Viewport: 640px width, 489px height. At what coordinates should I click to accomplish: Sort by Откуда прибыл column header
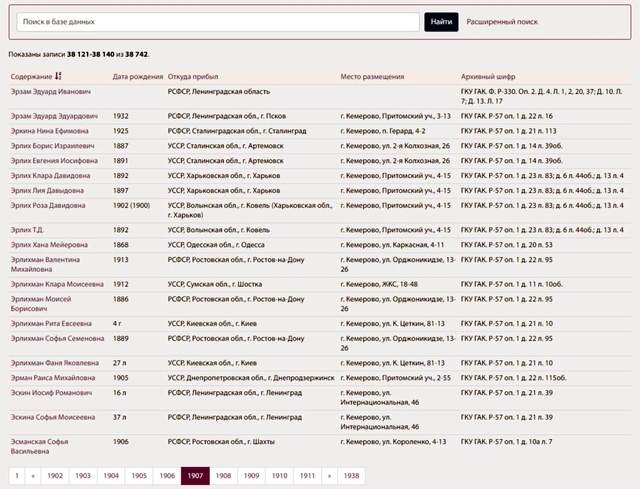click(193, 76)
